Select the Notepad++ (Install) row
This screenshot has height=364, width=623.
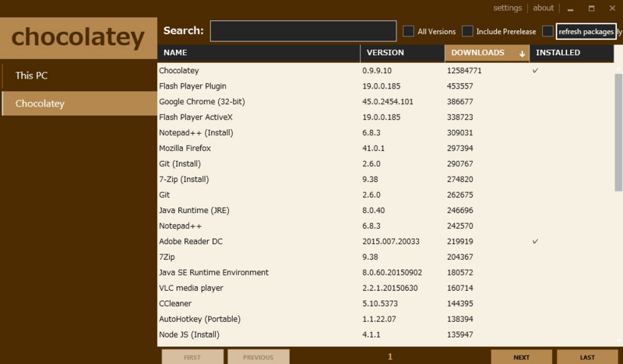pos(385,132)
